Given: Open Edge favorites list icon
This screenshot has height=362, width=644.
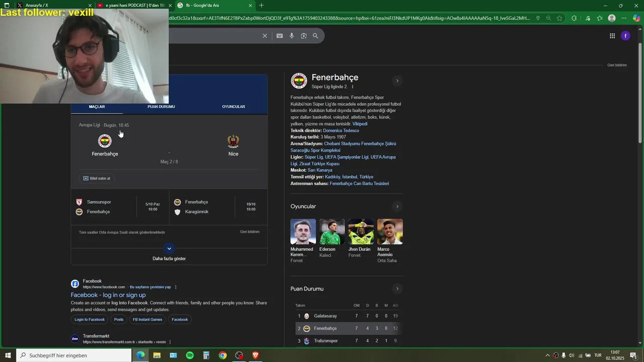Looking at the screenshot, I should [599, 18].
